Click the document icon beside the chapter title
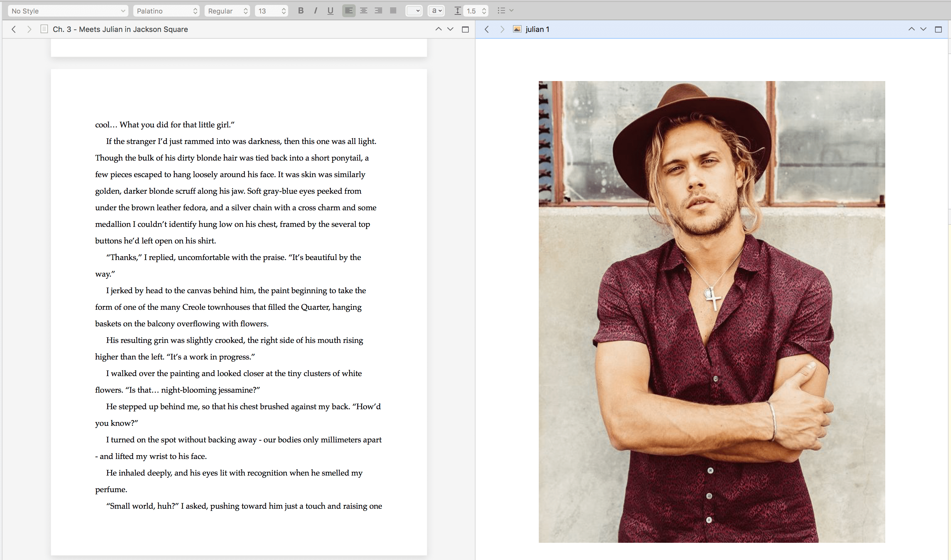This screenshot has height=560, width=951. 44,29
